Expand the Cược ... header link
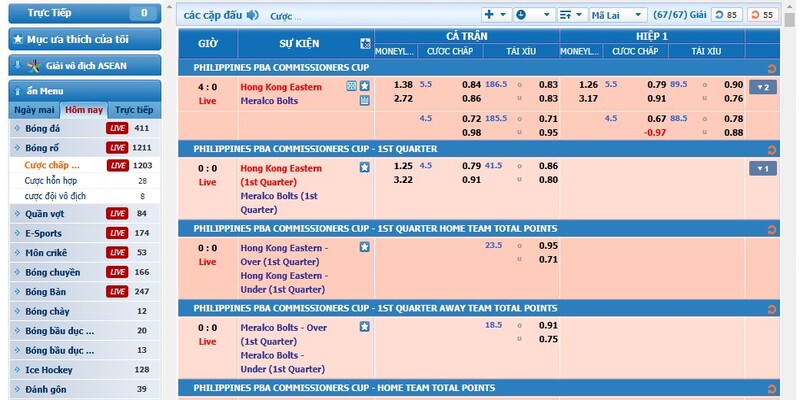 (x=286, y=16)
